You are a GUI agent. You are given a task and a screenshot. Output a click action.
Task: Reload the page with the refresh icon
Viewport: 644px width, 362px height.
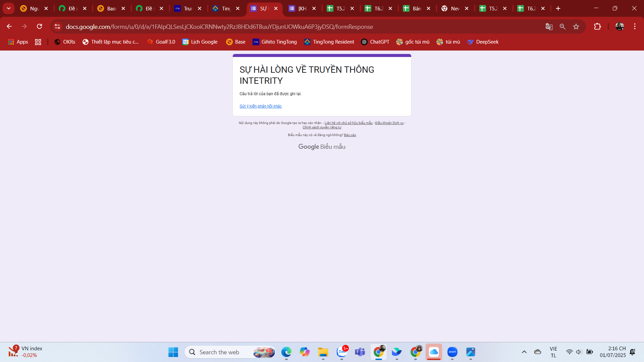(39, 26)
